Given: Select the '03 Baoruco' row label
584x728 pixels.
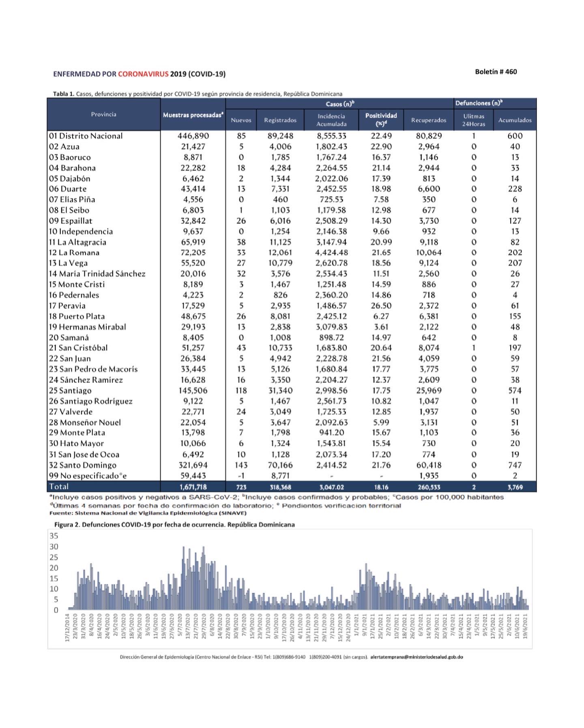Looking at the screenshot, I should pos(70,157).
